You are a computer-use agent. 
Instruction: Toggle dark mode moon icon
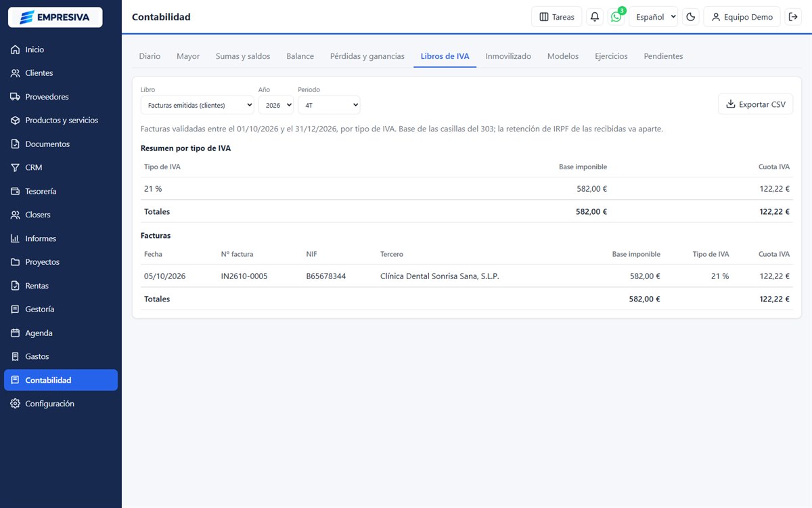[x=691, y=17]
